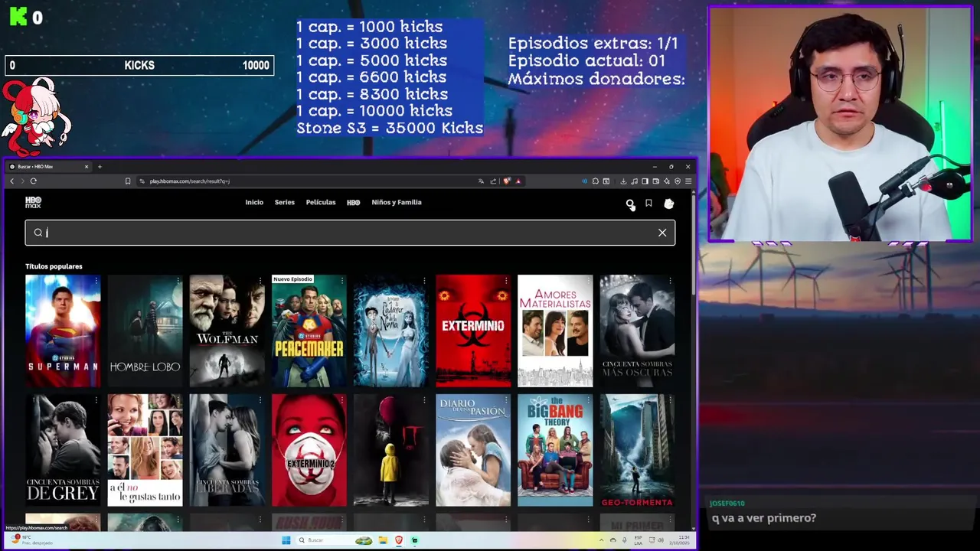Open Películas in HBO Max navigation
This screenshot has height=551, width=980.
coord(321,203)
